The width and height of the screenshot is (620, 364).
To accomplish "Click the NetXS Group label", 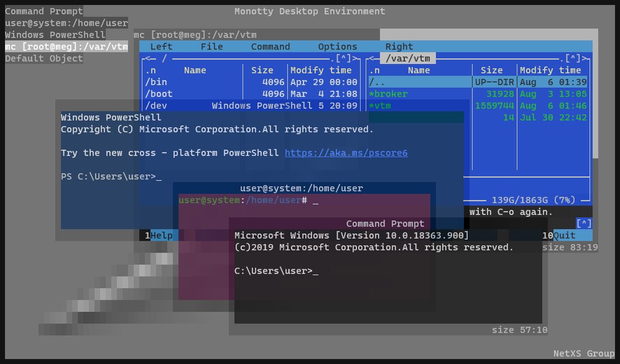I will [x=584, y=353].
